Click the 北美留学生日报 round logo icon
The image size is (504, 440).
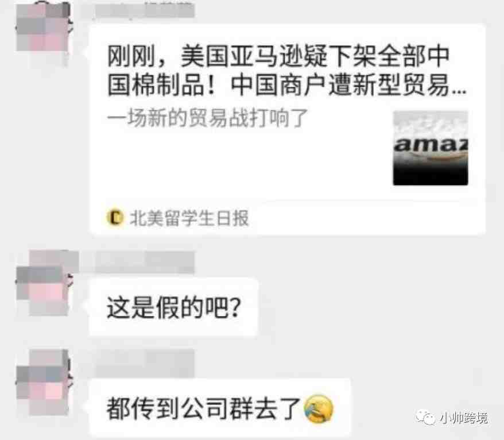coord(115,218)
